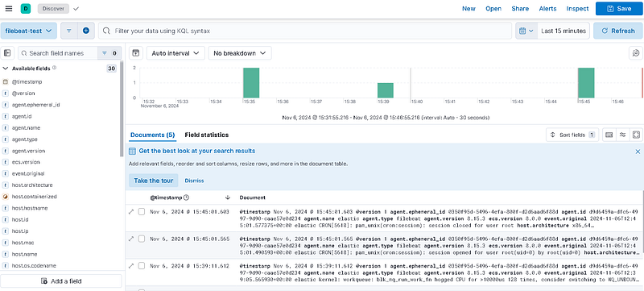Click the add filter plus icon
The image size is (644, 291).
pos(86,31)
